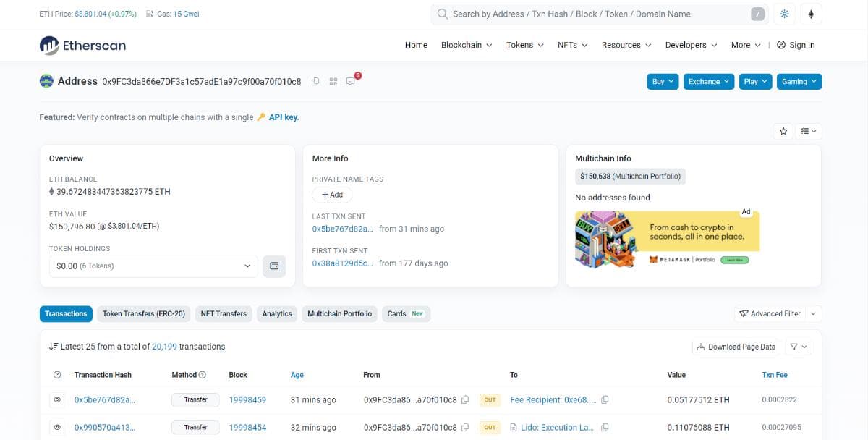
Task: Toggle the eye icon on the first transaction row
Action: pyautogui.click(x=58, y=399)
